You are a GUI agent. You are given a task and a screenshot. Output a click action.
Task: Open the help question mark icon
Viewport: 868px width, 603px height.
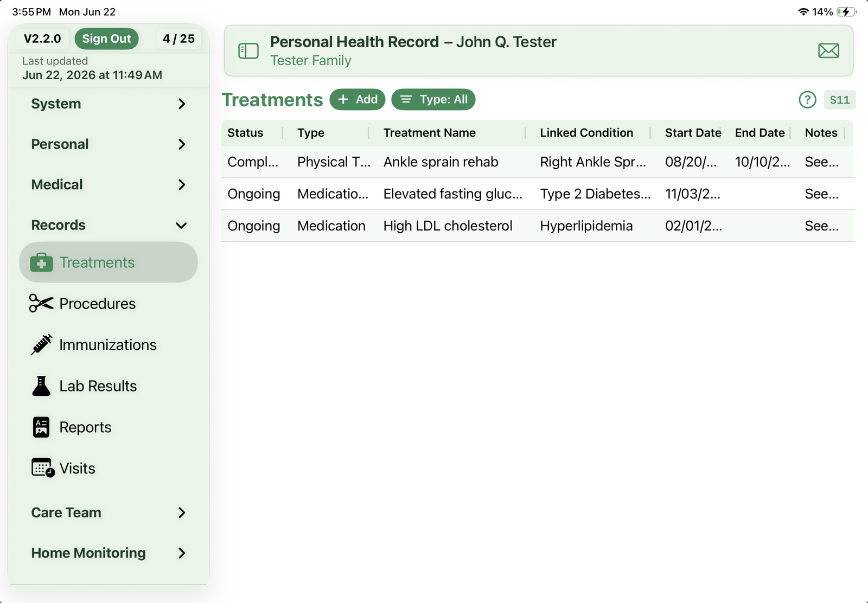point(807,100)
